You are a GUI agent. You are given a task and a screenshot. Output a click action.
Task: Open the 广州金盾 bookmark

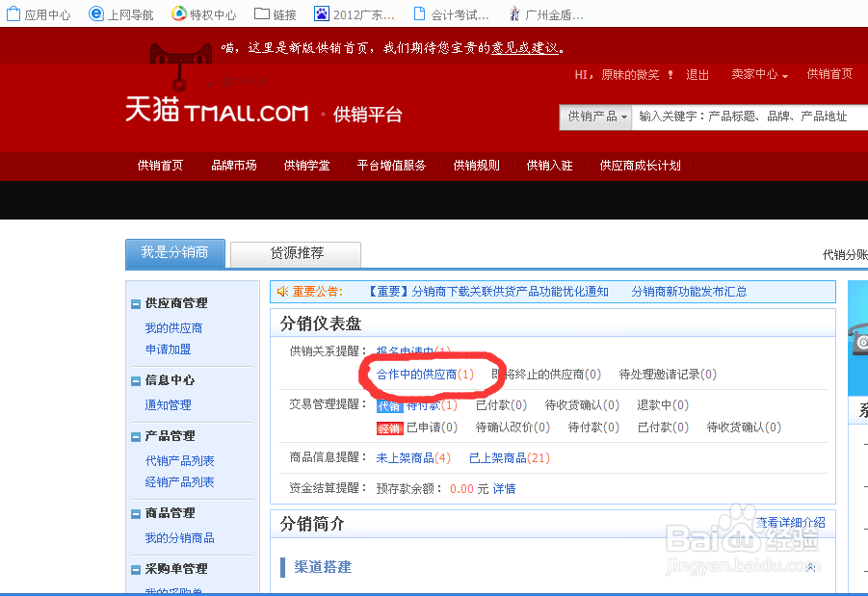546,14
